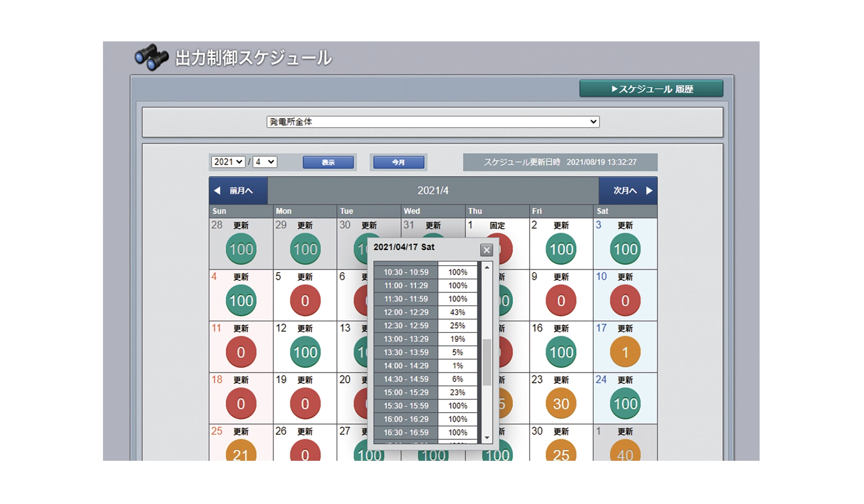Viewport: 864px width, 504px height.
Task: Expand the 発電所全体 plant selector
Action: tap(432, 121)
